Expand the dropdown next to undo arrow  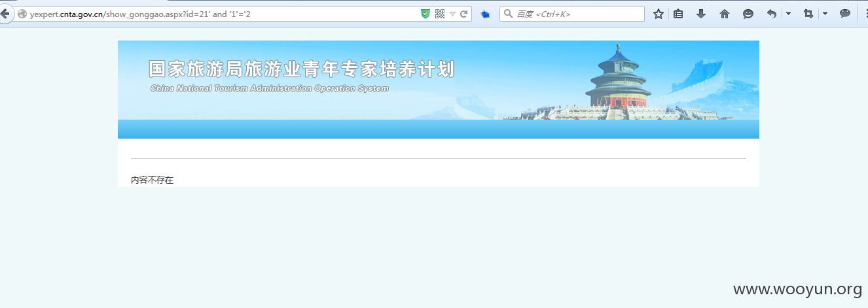(788, 14)
